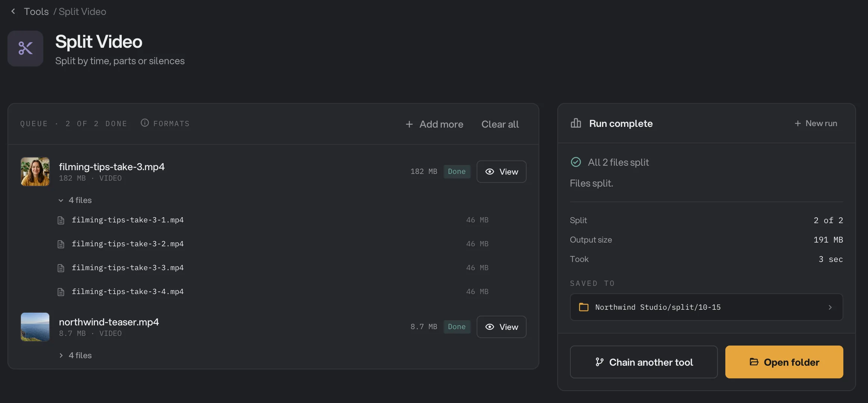Select the filming-tips-take-3-4.mp4 file name
The width and height of the screenshot is (868, 403).
pyautogui.click(x=128, y=292)
